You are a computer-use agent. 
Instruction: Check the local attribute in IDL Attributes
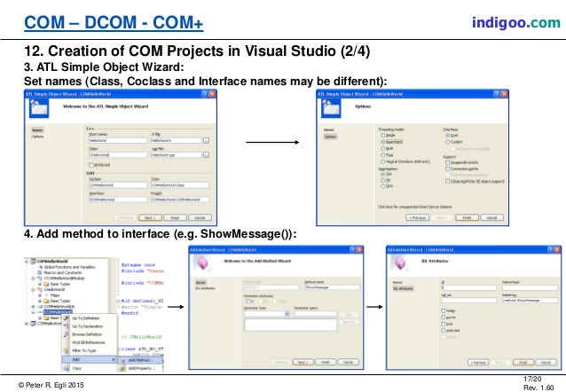[x=444, y=324]
